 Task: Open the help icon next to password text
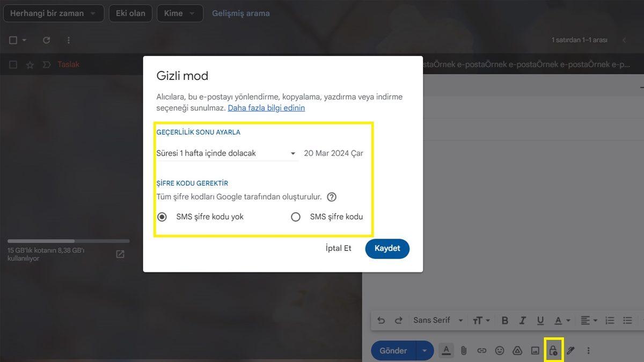coord(331,197)
